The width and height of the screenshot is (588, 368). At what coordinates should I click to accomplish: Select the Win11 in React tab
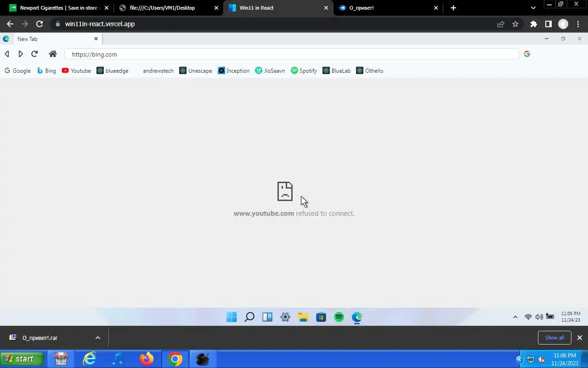coord(278,8)
